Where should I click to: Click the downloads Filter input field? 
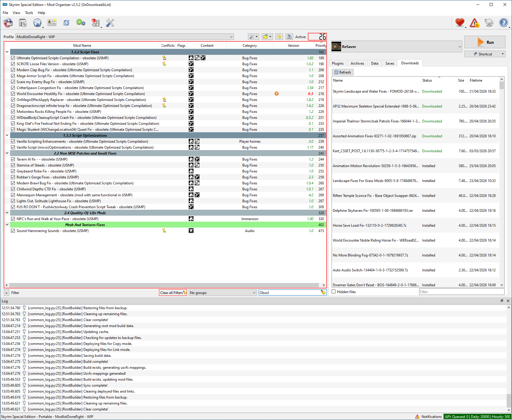point(462,292)
